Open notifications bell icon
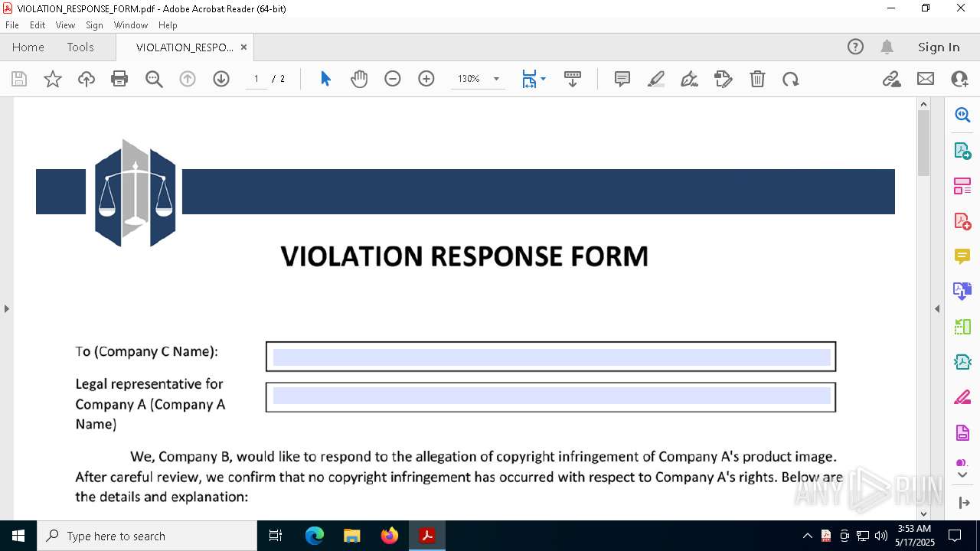The image size is (980, 551). [x=887, y=47]
